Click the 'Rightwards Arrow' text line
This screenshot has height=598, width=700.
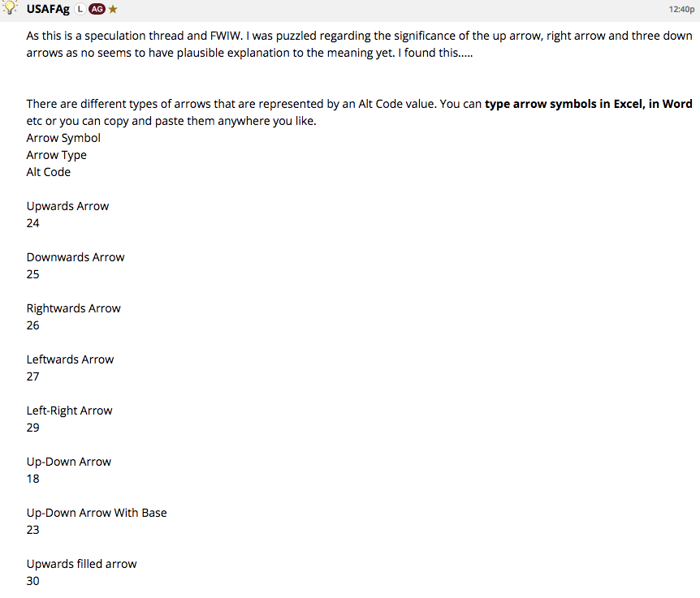(74, 308)
